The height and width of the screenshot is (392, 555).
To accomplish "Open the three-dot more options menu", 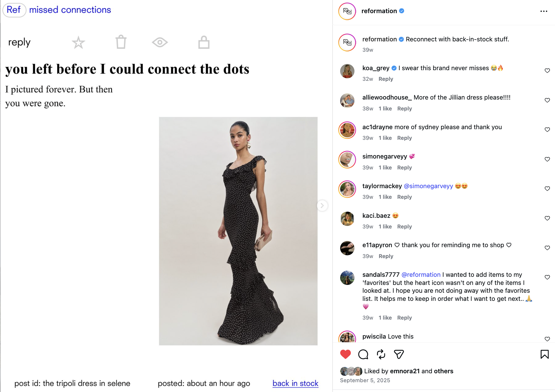I will pos(544,11).
